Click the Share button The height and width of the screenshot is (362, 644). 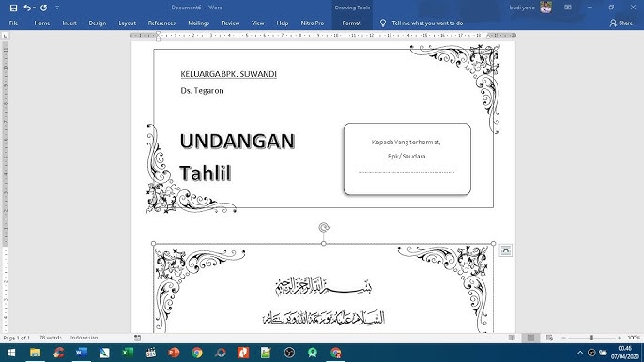coord(621,23)
